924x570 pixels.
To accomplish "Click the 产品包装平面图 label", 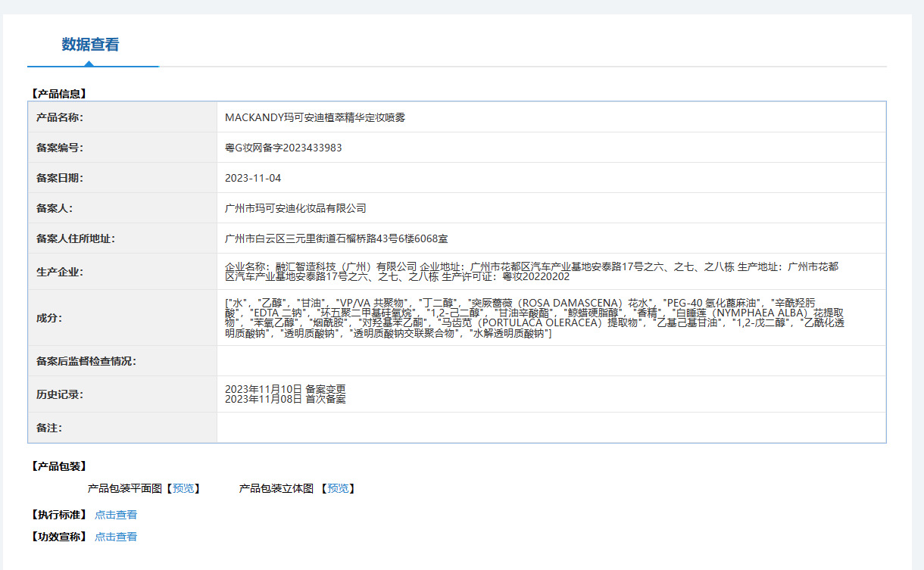I will (x=125, y=489).
